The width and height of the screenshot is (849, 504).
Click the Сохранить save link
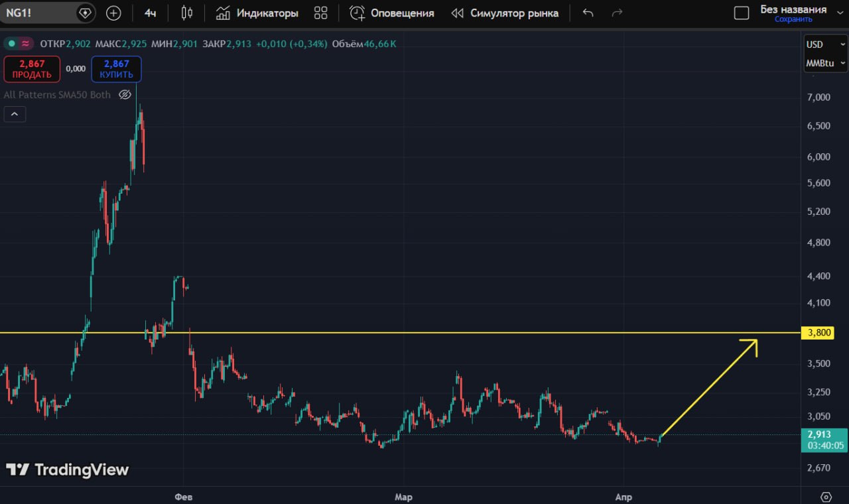793,19
